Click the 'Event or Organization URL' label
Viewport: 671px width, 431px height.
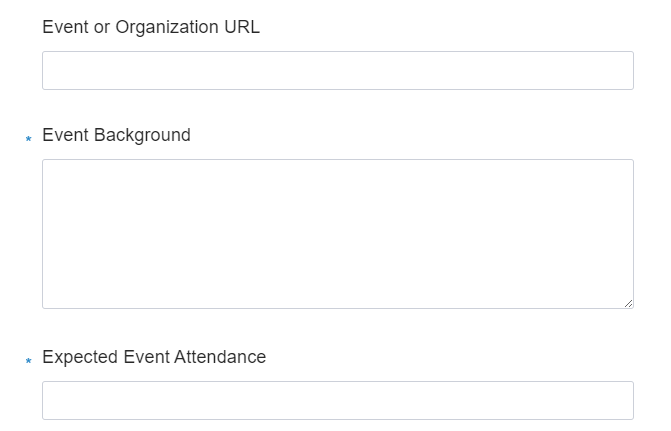pos(151,27)
